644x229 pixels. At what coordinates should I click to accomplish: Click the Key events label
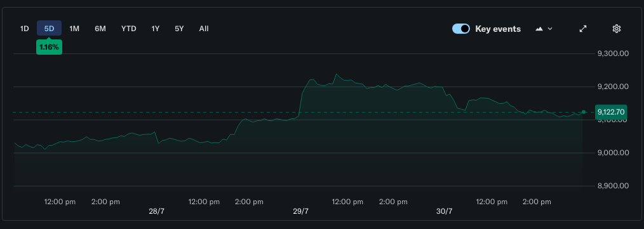pyautogui.click(x=498, y=29)
